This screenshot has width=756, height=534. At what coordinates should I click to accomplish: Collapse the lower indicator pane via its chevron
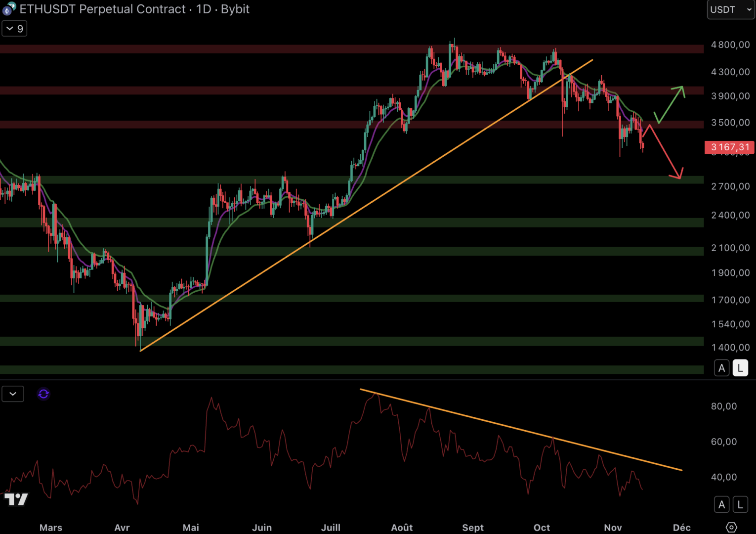click(x=13, y=394)
